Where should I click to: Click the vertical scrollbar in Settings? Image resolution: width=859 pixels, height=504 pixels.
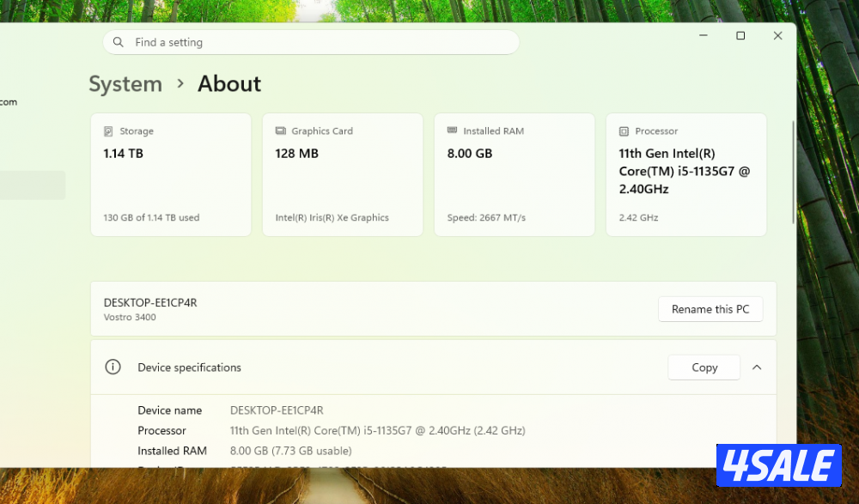pos(794,172)
